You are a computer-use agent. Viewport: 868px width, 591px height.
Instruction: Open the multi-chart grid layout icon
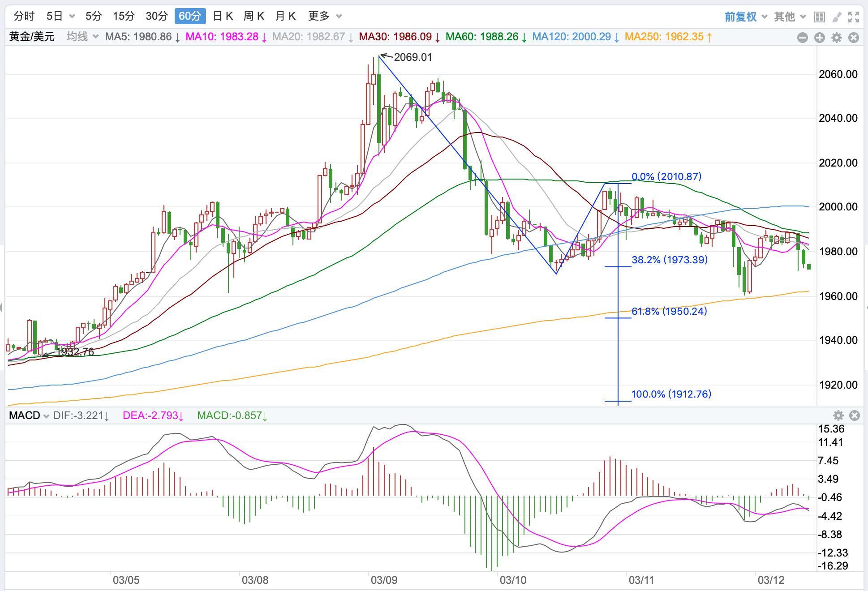(x=819, y=17)
